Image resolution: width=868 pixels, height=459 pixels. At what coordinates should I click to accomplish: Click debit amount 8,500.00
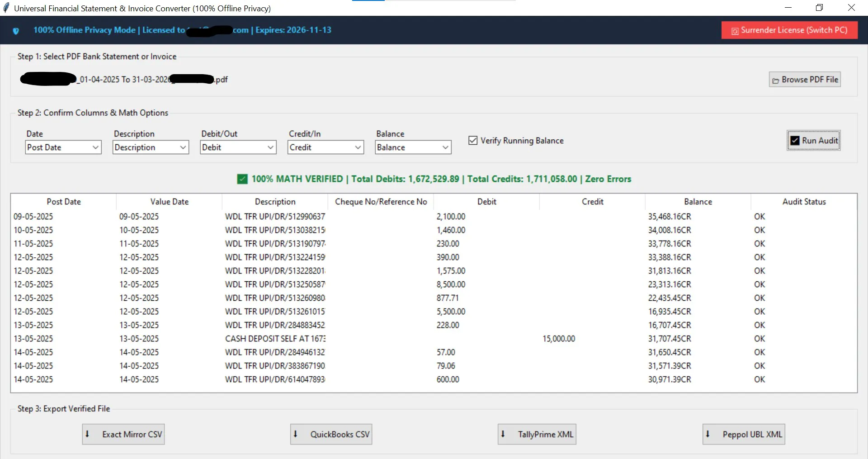click(x=451, y=284)
